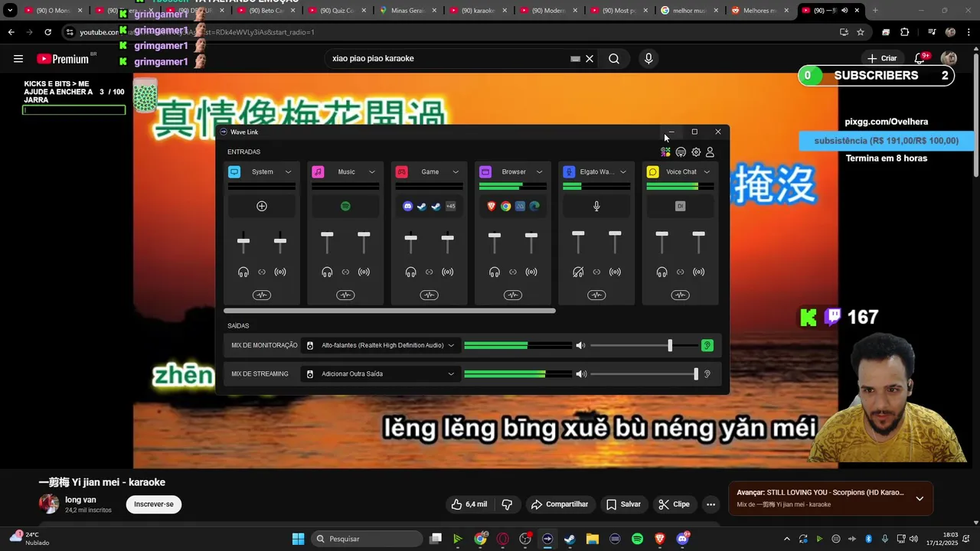Expand the YouTube up-next queue chevron
The image size is (980, 551).
pyautogui.click(x=920, y=498)
